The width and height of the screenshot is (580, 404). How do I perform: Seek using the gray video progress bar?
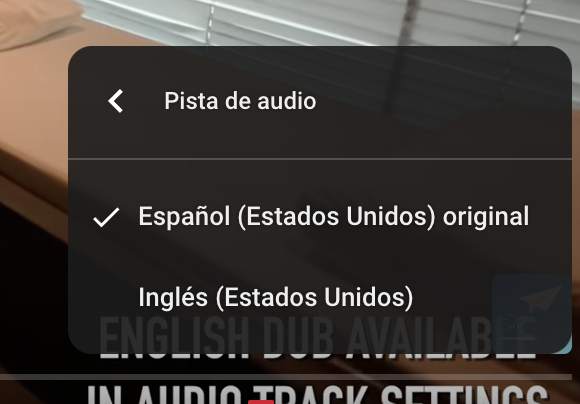pos(286,377)
